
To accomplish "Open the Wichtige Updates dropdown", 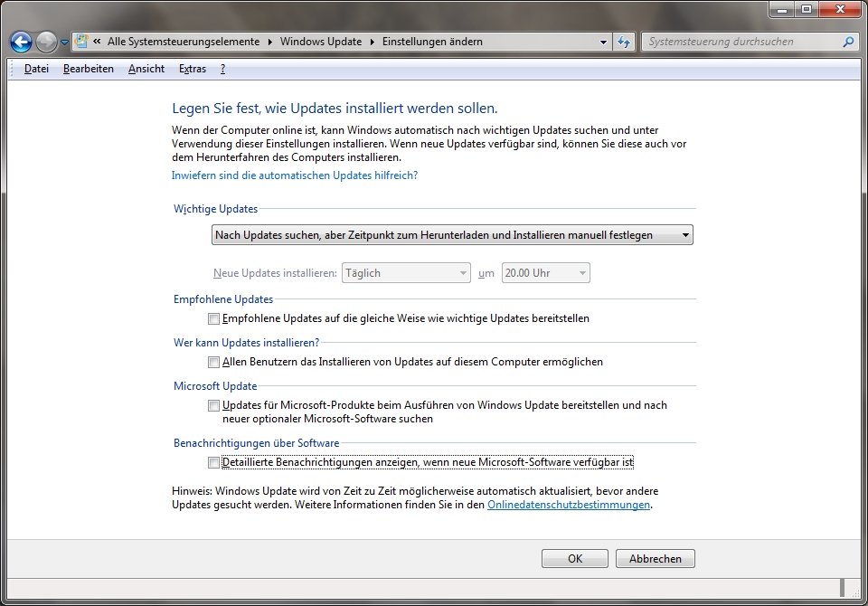I will tap(452, 235).
